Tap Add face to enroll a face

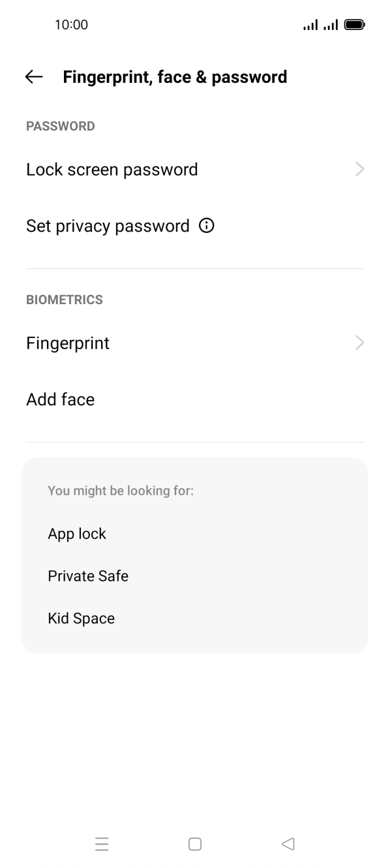pos(60,399)
